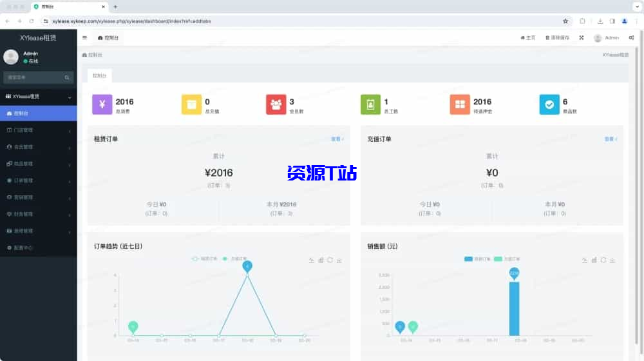The width and height of the screenshot is (644, 361).
Task: Click the search magnifier in sidebar menu search
Action: (67, 78)
